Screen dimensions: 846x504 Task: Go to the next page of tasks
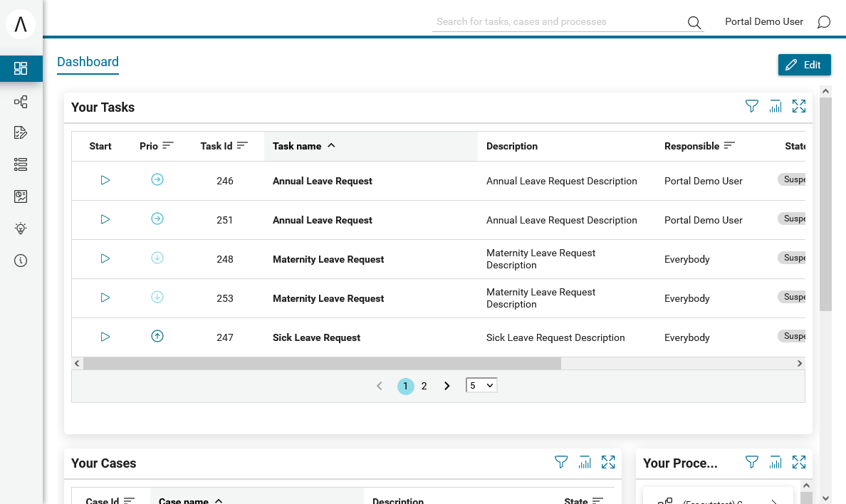[446, 386]
